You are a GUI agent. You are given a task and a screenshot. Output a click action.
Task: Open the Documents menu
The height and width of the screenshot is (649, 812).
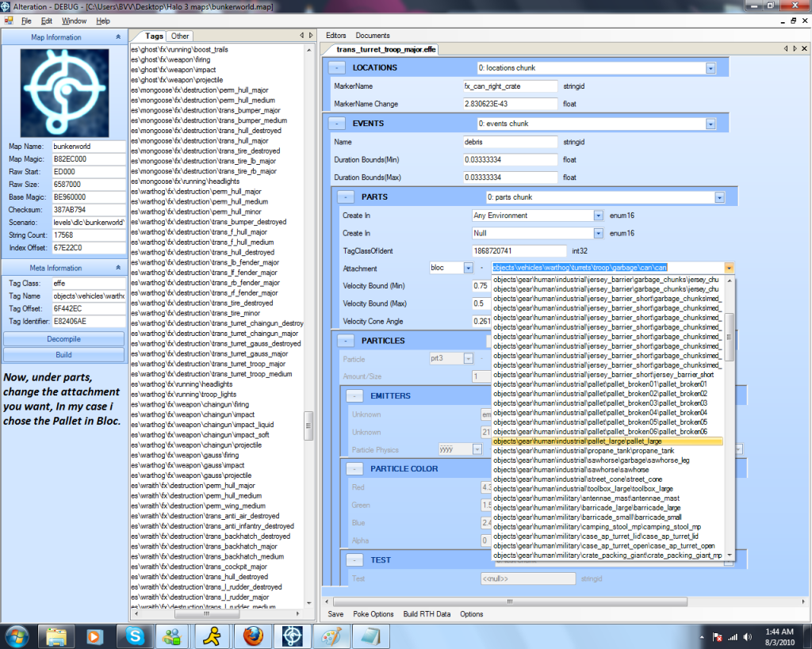(373, 35)
